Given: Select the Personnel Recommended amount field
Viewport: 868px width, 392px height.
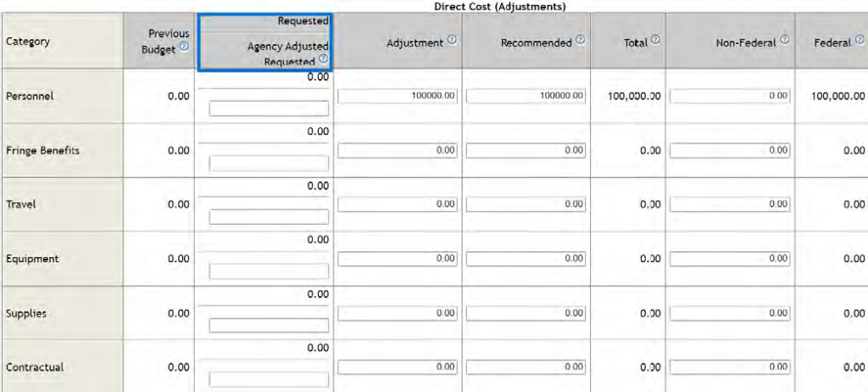Looking at the screenshot, I should [526, 96].
